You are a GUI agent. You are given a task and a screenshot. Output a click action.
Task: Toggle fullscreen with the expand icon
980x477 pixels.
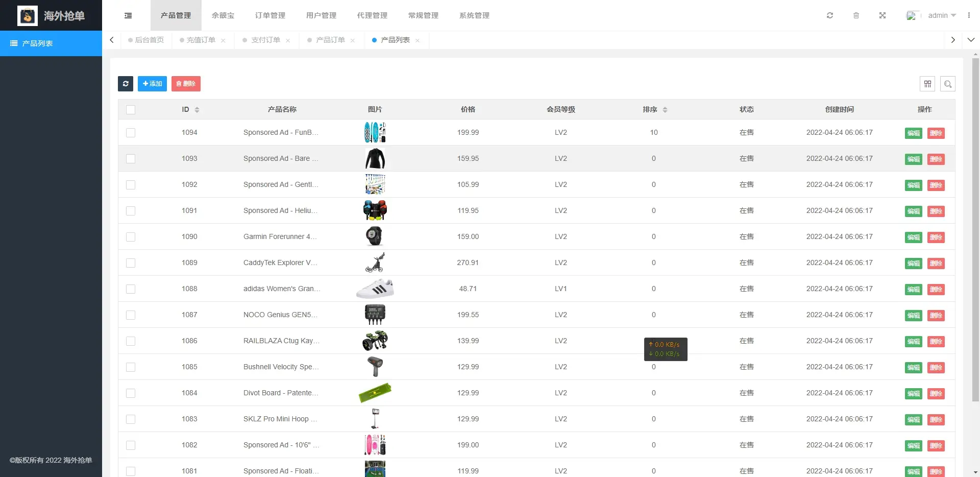pyautogui.click(x=882, y=15)
